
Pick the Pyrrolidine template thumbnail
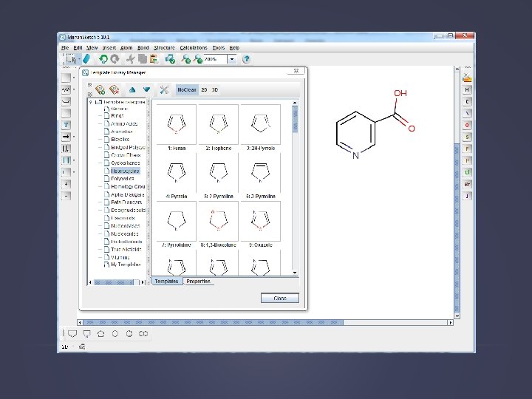click(177, 221)
